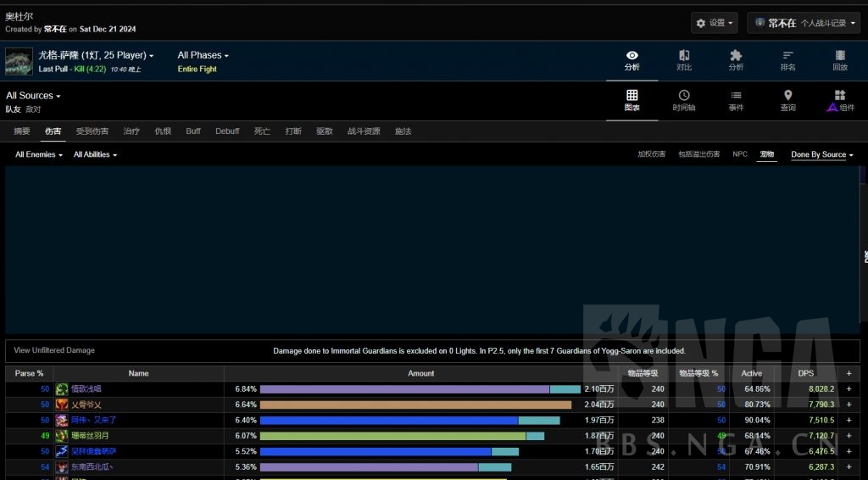
Task: Switch to the 战斗资源 resources tab
Action: point(364,131)
